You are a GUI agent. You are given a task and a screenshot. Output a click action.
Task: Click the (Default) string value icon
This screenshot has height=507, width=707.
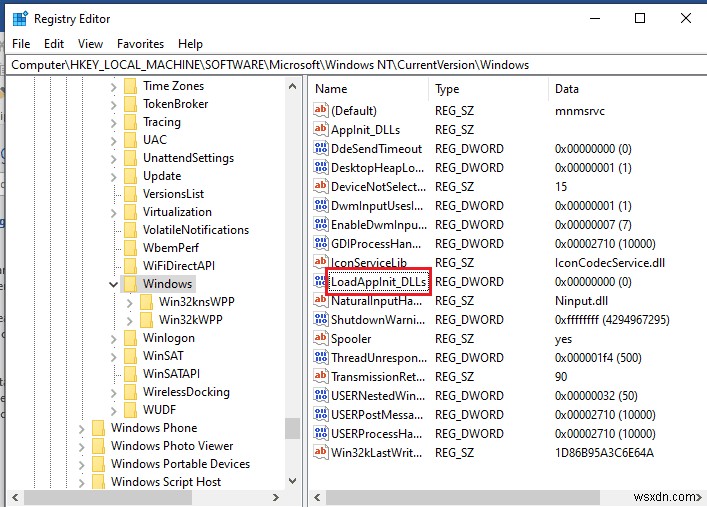coord(321,111)
